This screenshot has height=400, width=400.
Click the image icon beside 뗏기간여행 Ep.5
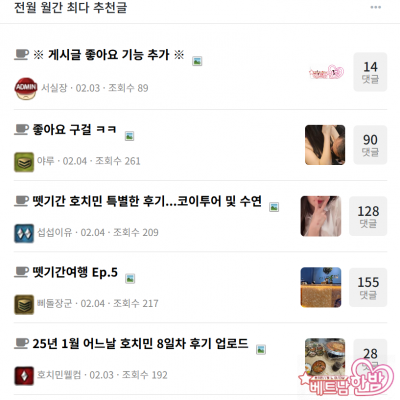130,279
